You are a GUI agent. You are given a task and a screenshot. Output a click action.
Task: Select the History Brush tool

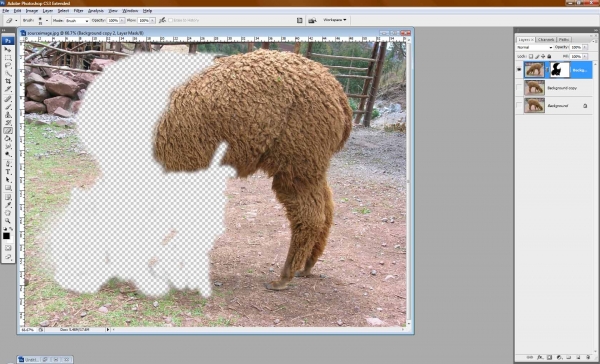[x=8, y=123]
